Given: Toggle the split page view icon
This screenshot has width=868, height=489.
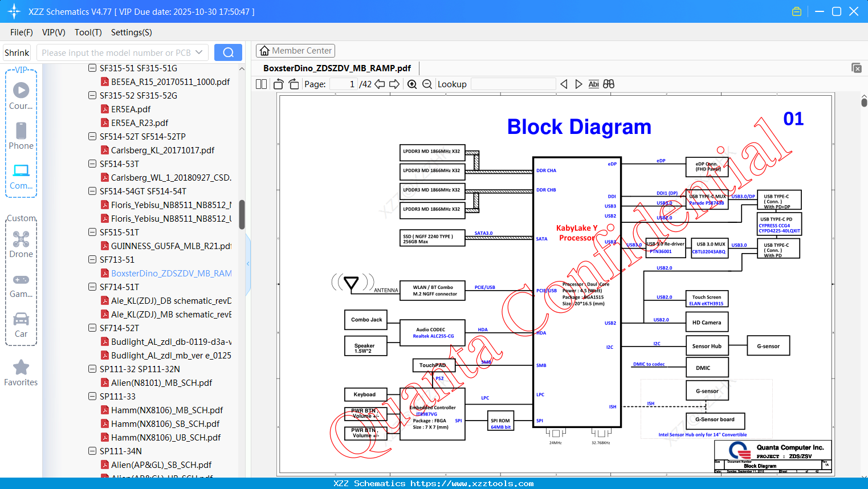Looking at the screenshot, I should 261,84.
